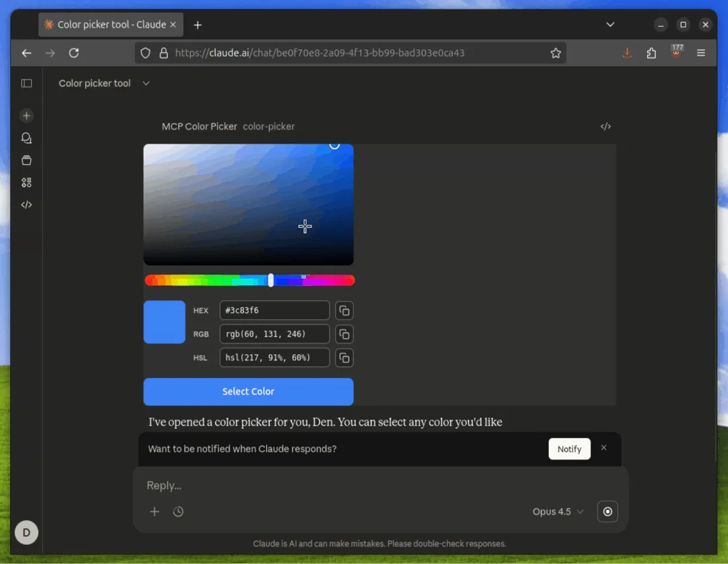
Task: Toggle the Claude sidebar panel icon
Action: [x=26, y=83]
